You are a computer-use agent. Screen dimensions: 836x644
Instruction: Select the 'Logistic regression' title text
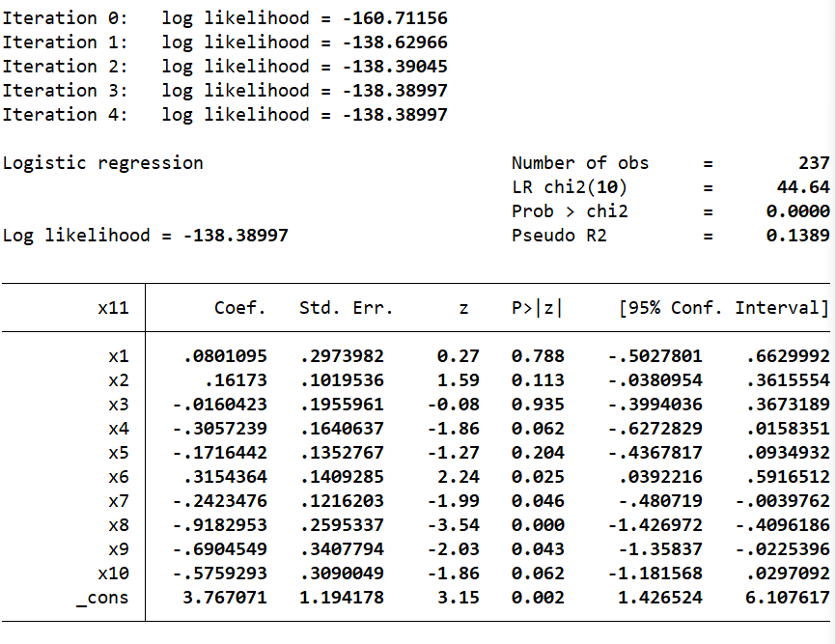point(102,163)
